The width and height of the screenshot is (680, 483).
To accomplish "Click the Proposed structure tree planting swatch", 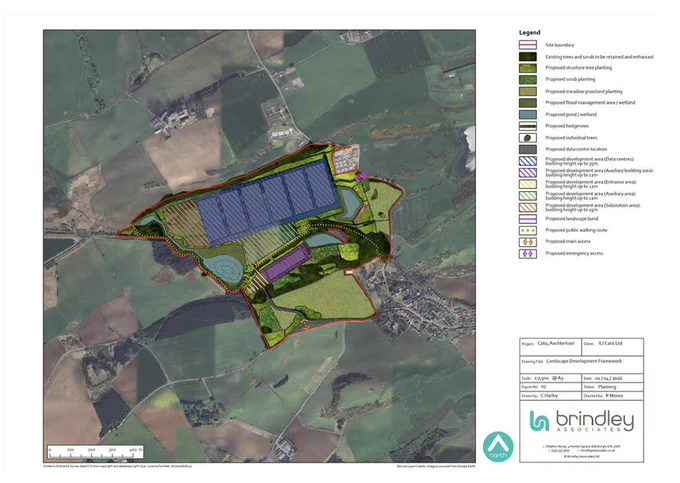I will point(527,68).
